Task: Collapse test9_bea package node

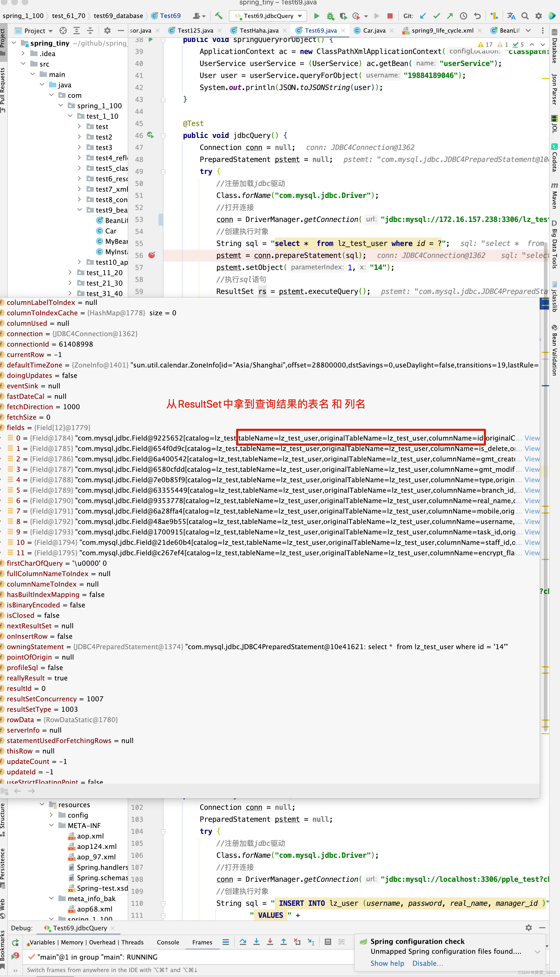Action: tap(80, 210)
